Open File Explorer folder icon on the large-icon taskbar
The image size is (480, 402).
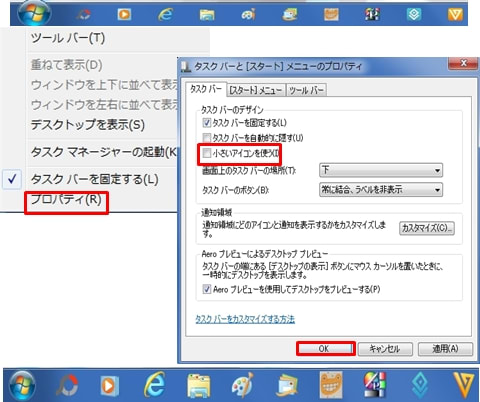coord(199,386)
